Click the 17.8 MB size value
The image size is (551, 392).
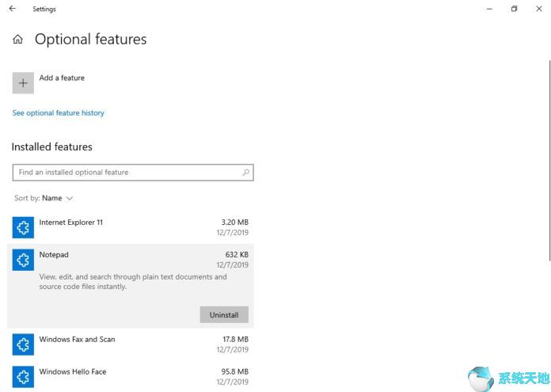pos(235,339)
